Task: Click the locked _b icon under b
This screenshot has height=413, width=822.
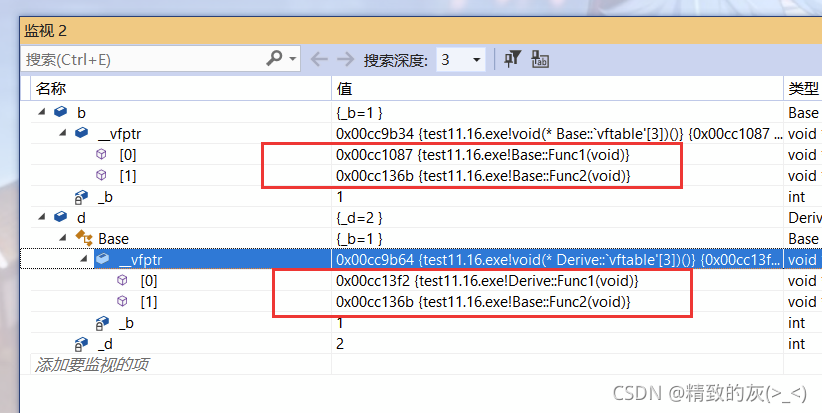Action: [x=81, y=197]
